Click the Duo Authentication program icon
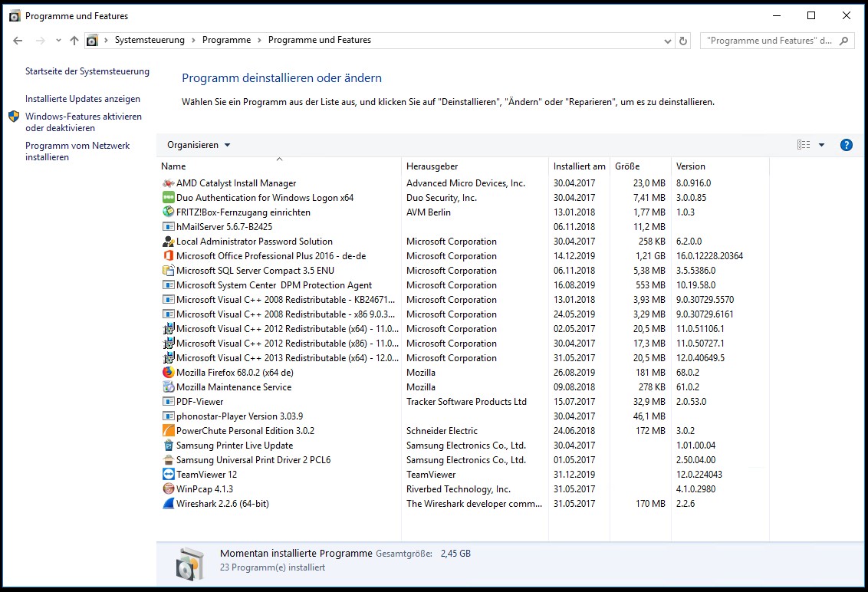868x592 pixels. pos(168,198)
